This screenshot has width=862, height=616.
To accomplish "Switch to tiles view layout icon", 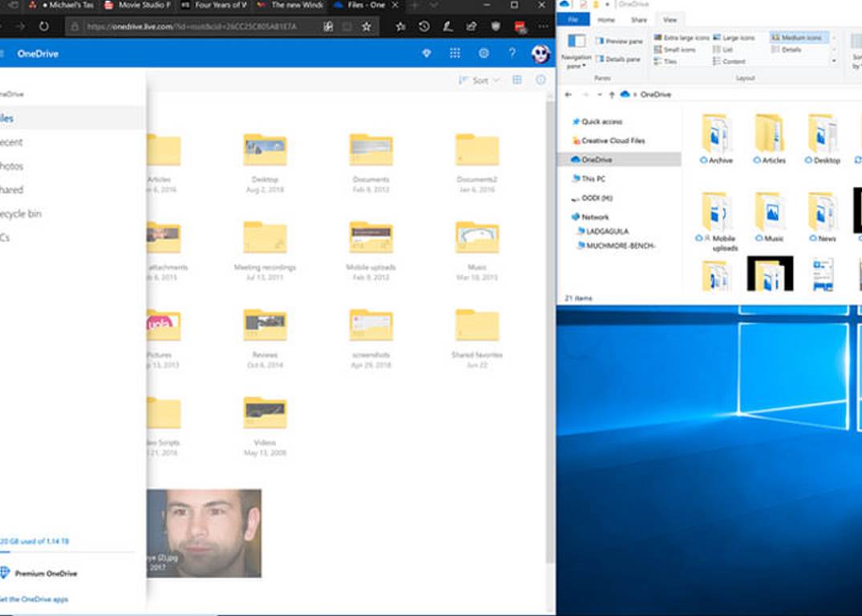I will [517, 80].
